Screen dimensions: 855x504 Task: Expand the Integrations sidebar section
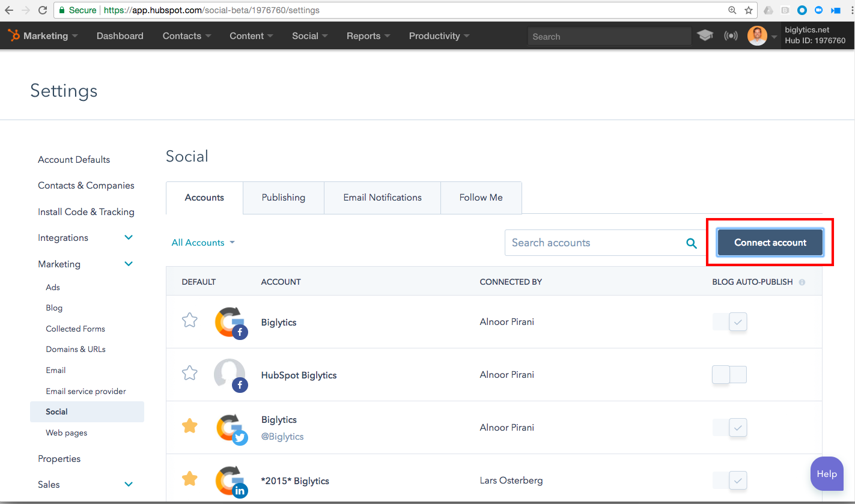pos(128,238)
